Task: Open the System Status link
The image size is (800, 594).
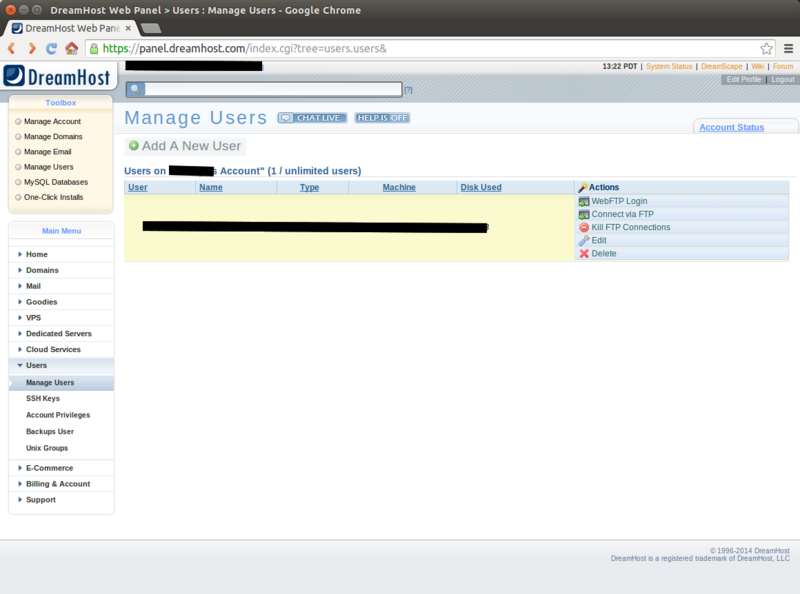Action: [x=669, y=66]
